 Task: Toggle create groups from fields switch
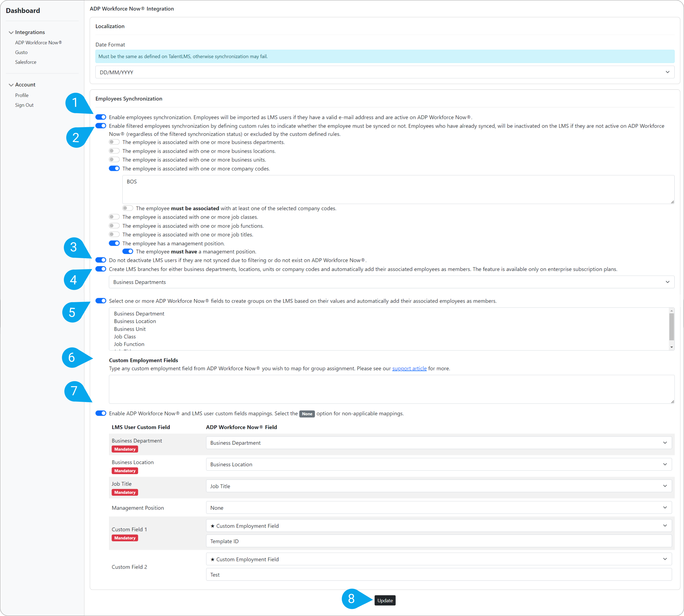(100, 301)
